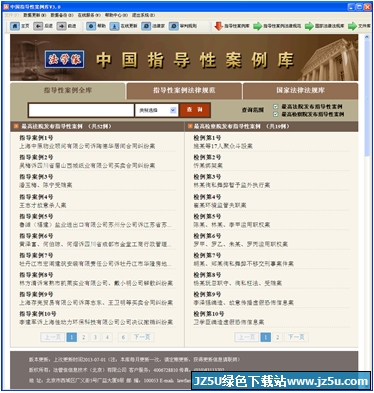Open the 退出系统 menu

point(143,15)
